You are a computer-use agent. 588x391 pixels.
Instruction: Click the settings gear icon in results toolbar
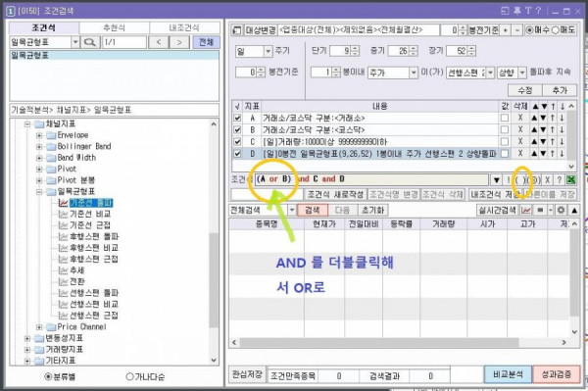click(x=561, y=210)
